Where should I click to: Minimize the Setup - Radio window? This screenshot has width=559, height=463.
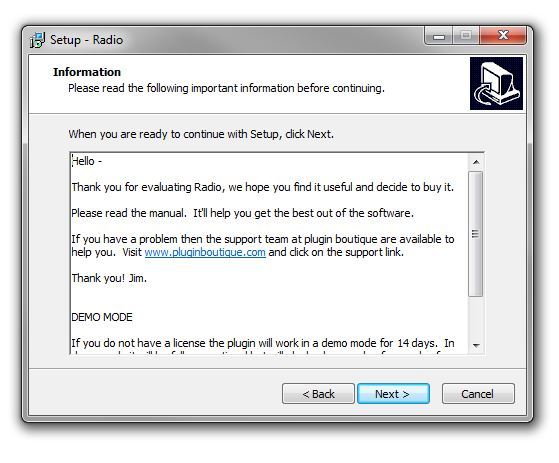click(439, 36)
